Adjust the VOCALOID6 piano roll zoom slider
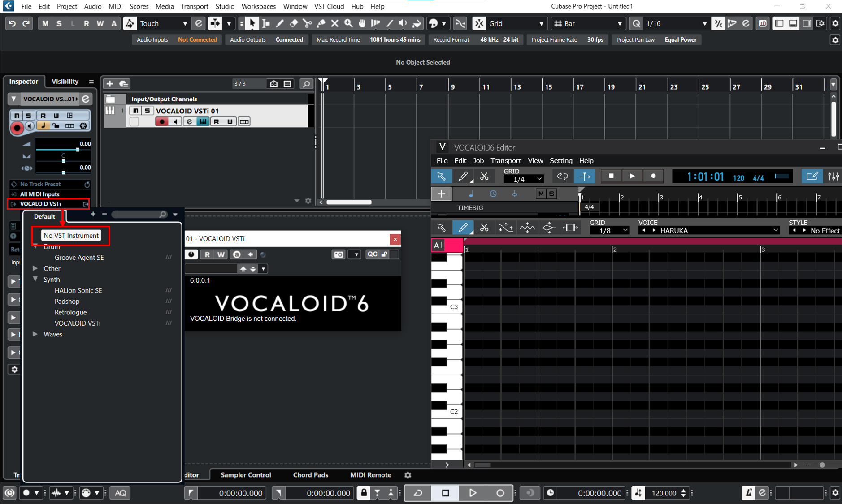This screenshot has height=504, width=842. (x=822, y=465)
